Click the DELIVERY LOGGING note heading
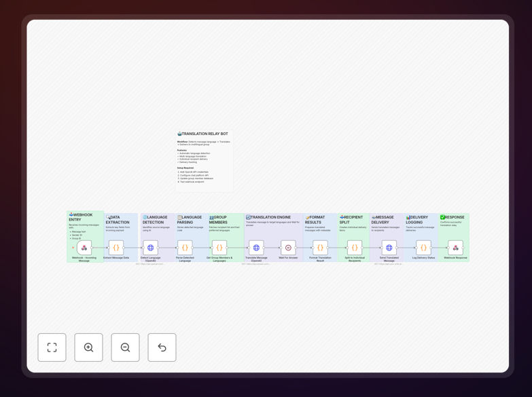This screenshot has height=397, width=532. point(417,220)
